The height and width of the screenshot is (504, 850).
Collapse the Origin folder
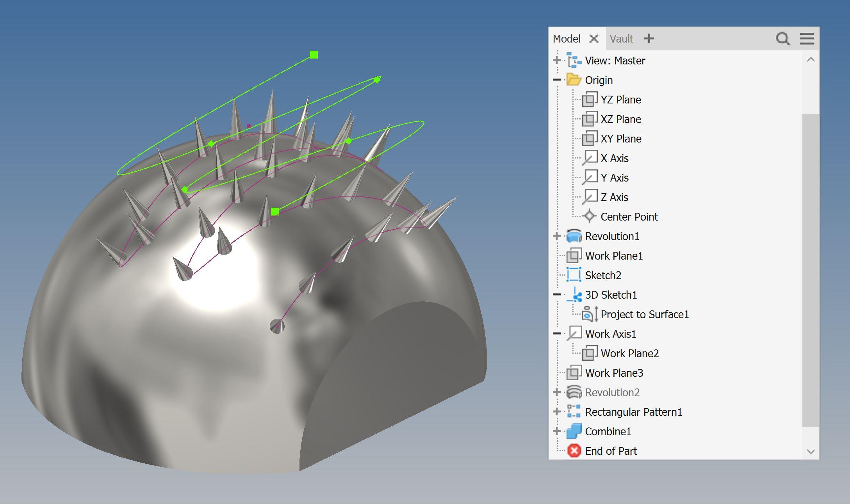point(556,80)
